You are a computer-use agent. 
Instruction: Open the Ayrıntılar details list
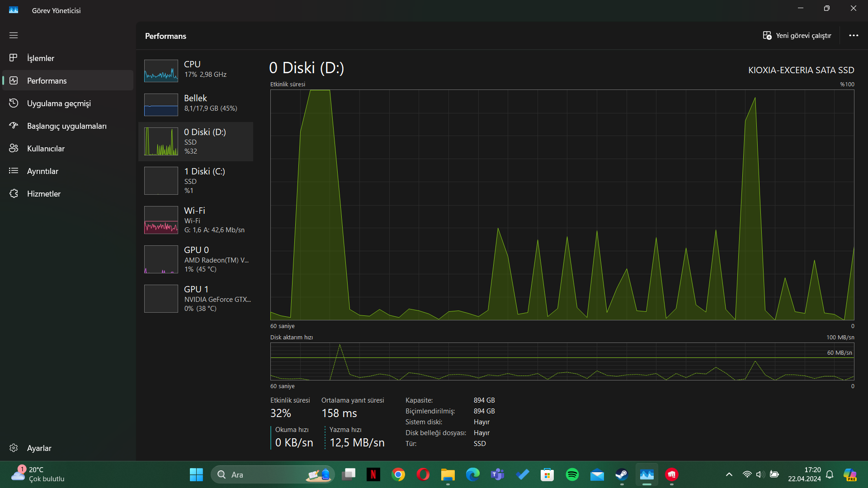[42, 171]
